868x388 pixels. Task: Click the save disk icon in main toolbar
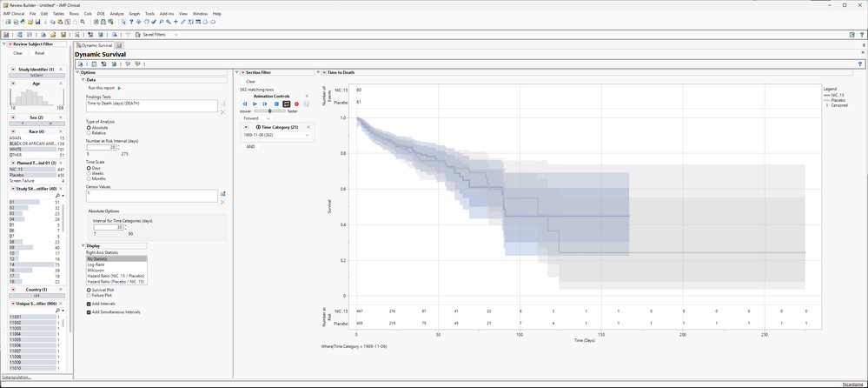click(x=37, y=22)
